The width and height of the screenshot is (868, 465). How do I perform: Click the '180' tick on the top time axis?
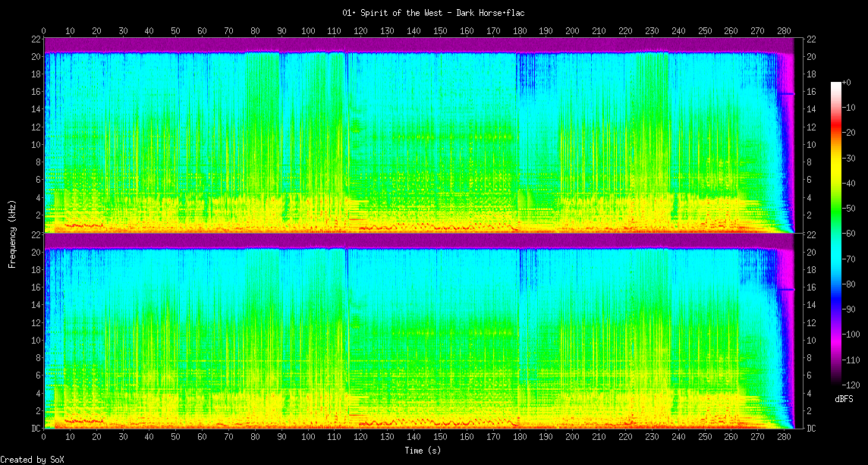tap(520, 30)
